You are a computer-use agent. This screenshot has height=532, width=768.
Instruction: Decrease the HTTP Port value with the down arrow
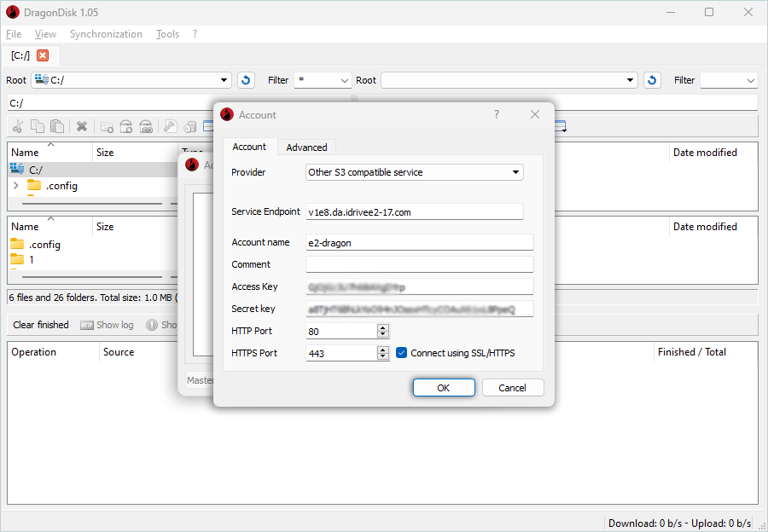click(383, 335)
